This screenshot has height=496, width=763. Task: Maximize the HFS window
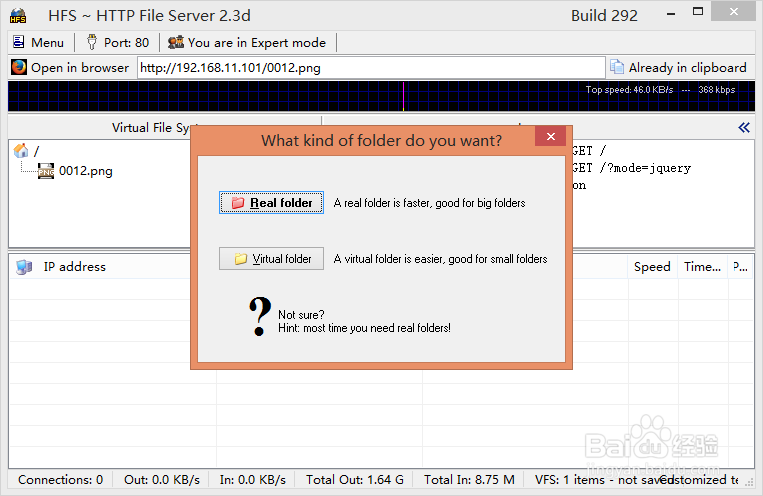coord(698,12)
